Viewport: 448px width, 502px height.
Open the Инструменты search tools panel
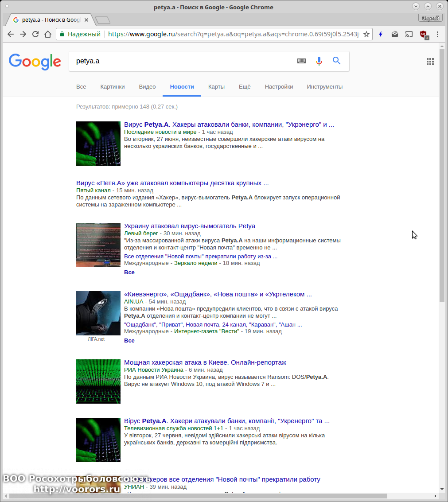324,87
